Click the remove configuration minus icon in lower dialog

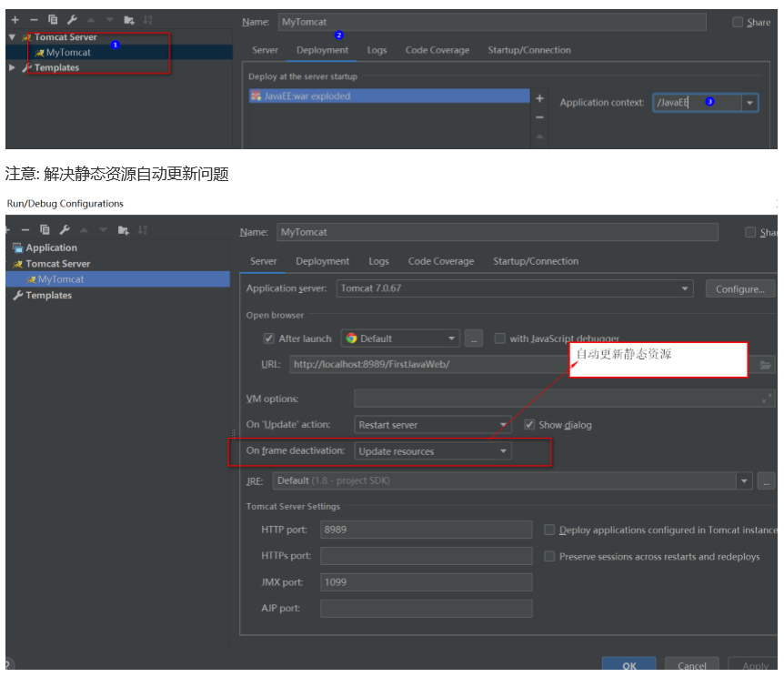point(25,230)
